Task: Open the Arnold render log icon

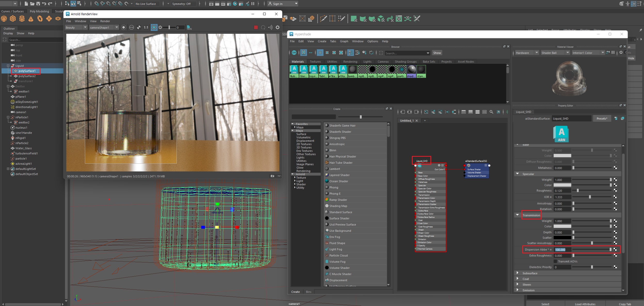Action: pos(189,27)
